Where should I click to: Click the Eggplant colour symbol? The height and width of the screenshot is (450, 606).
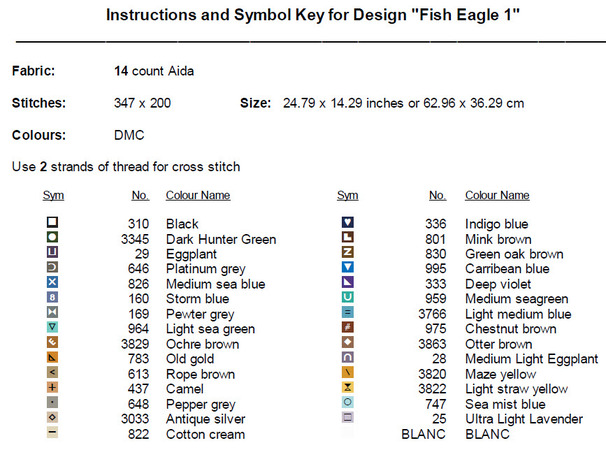[x=53, y=253]
